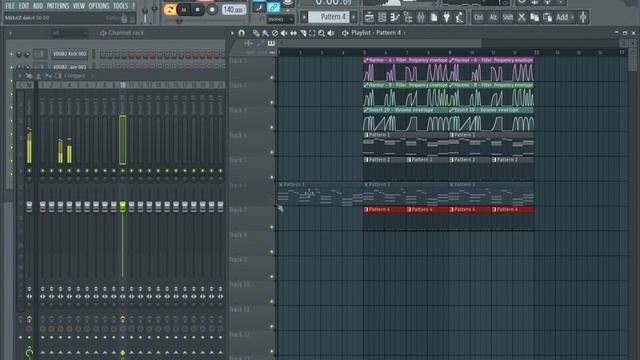Click the Copy icon in shortcut panel

point(535,17)
